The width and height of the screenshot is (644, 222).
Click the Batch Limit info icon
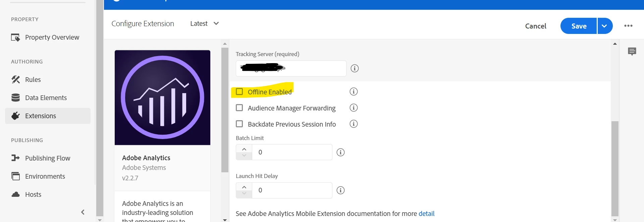coord(340,152)
